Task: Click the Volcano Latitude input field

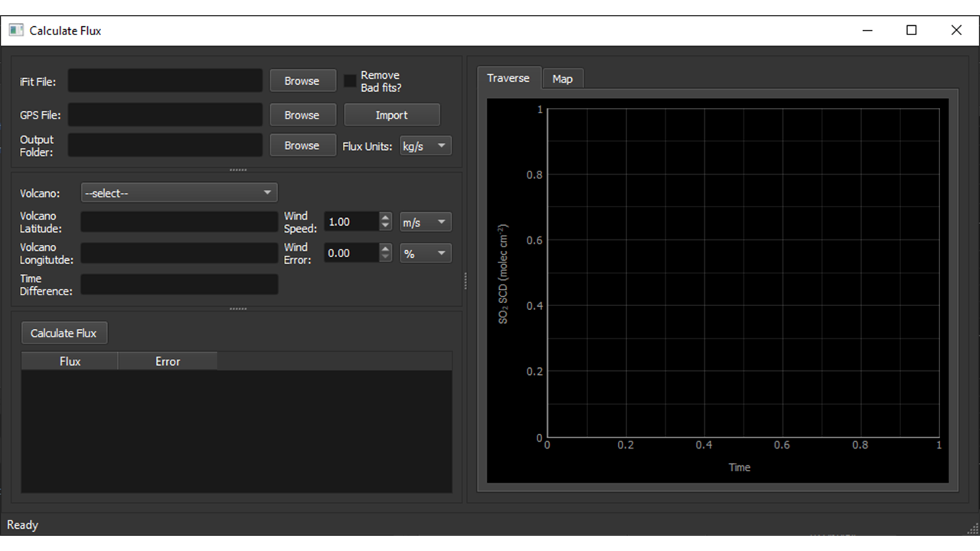Action: point(179,222)
